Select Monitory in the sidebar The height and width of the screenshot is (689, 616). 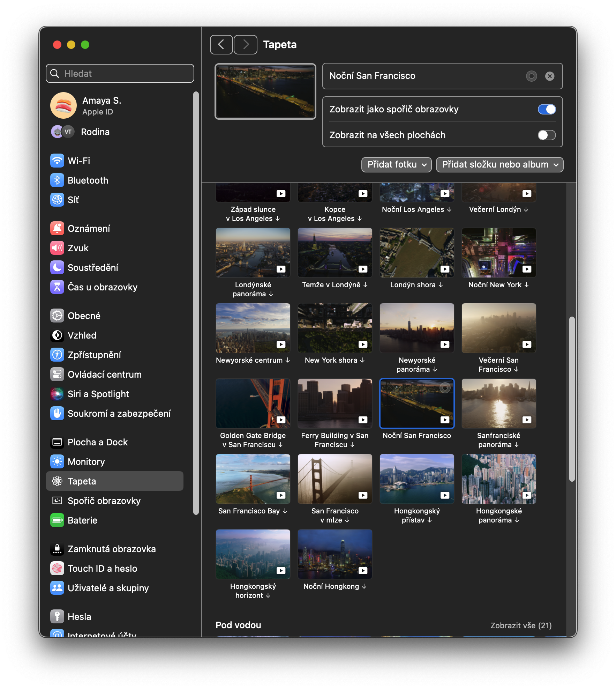pos(86,461)
